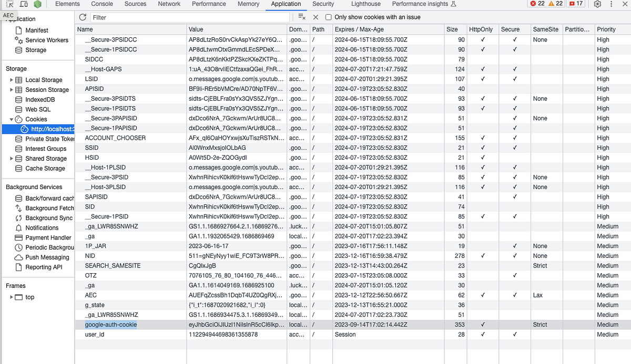Switch to the Elements tab

(x=67, y=4)
